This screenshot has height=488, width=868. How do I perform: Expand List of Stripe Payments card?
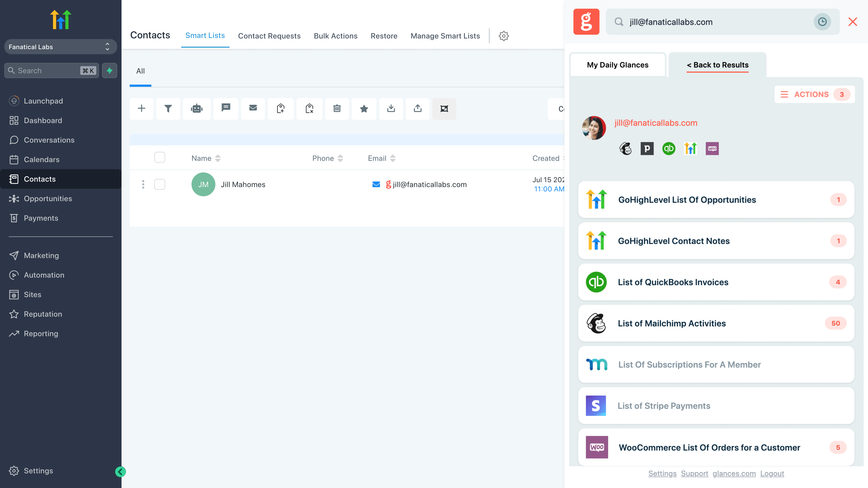pos(716,405)
